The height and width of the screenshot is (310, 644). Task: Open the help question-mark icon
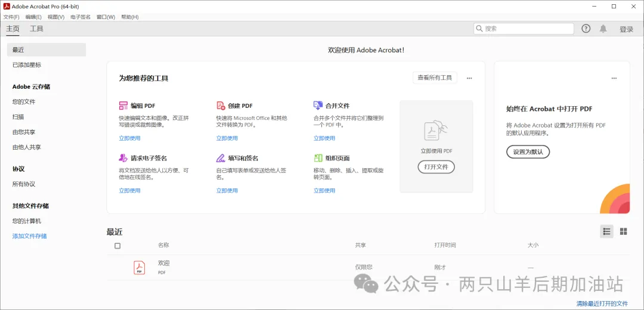point(586,29)
